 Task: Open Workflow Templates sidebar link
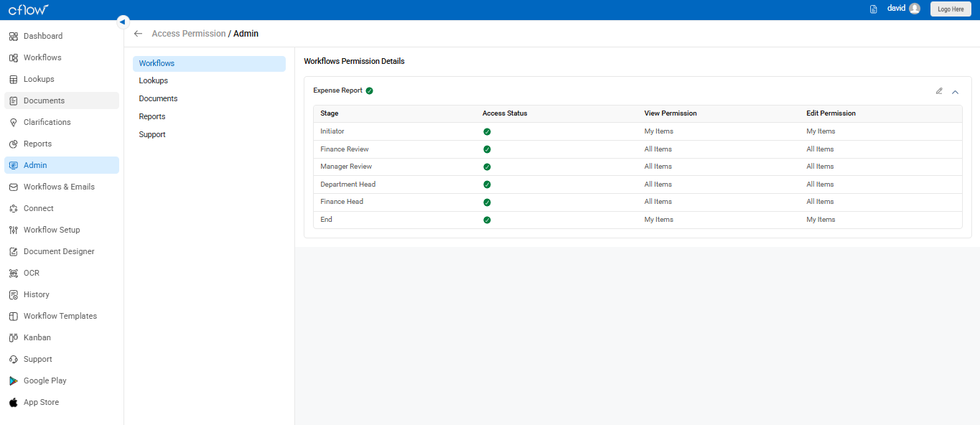coord(62,316)
